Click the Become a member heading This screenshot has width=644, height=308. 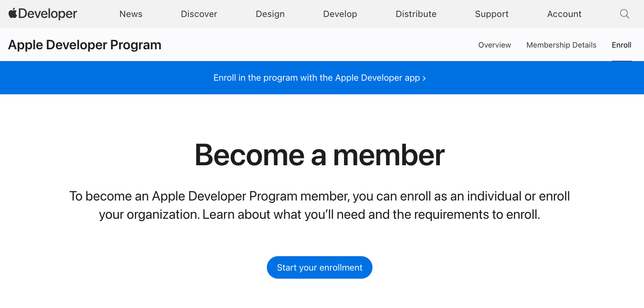319,155
